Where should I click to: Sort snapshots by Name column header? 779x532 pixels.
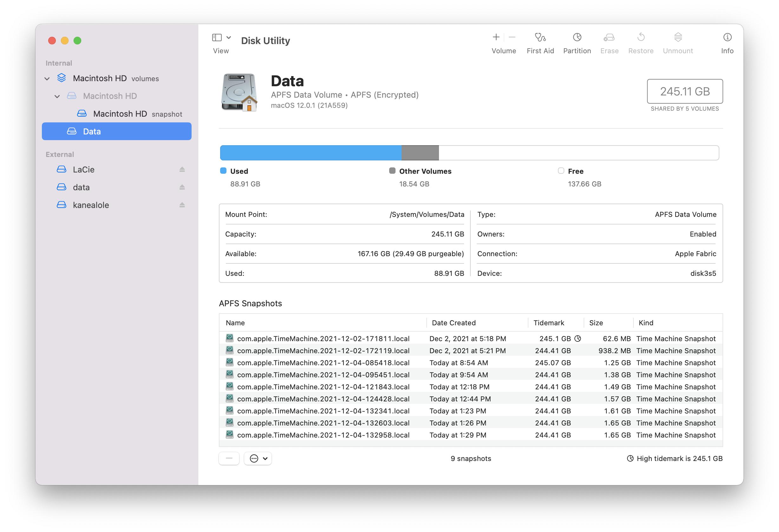[323, 323]
